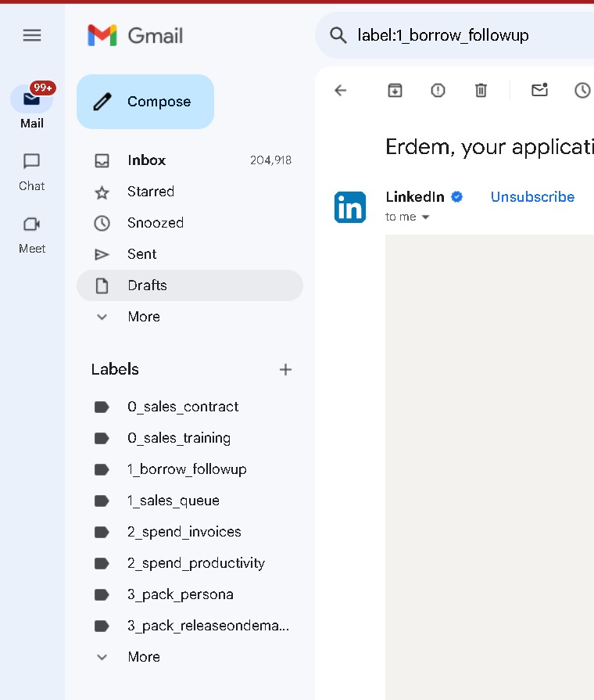Go back using the back arrow
This screenshot has height=700, width=594.
click(x=341, y=91)
